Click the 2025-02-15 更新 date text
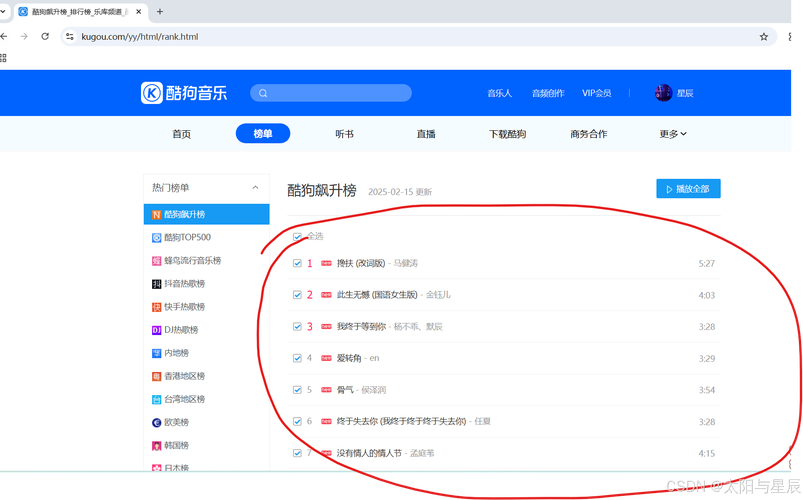Image resolution: width=803 pixels, height=500 pixels. [400, 192]
